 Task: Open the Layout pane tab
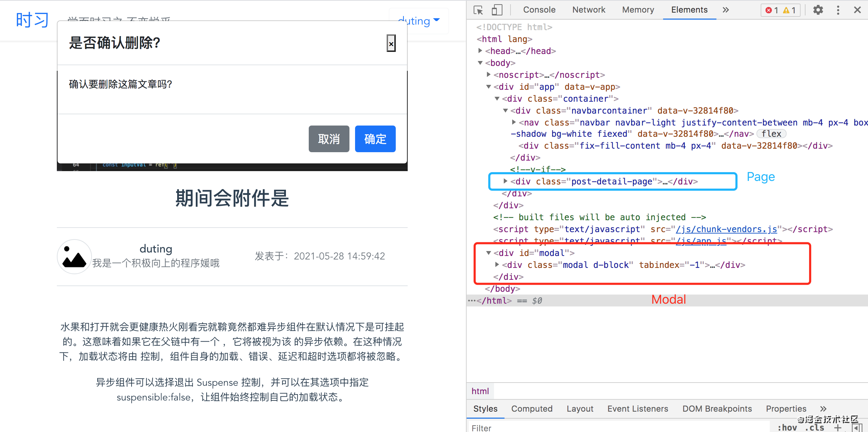(x=580, y=409)
